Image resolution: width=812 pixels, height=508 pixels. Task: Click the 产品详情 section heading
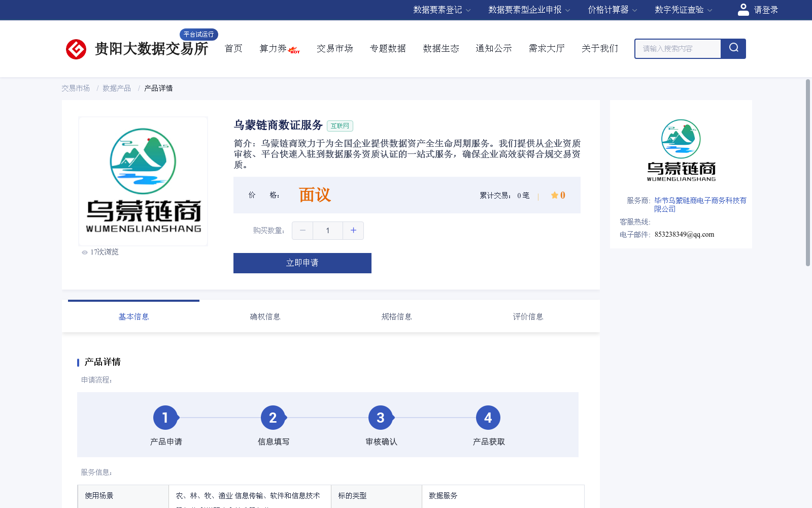click(103, 362)
